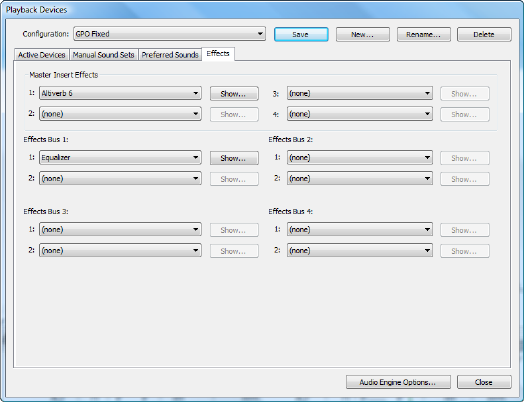Open the Configuration dropdown showing GPO Fixed
This screenshot has height=402, width=524.
pyautogui.click(x=169, y=34)
